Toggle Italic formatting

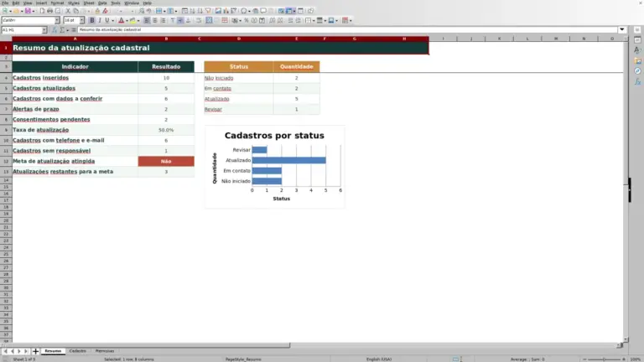pyautogui.click(x=100, y=20)
